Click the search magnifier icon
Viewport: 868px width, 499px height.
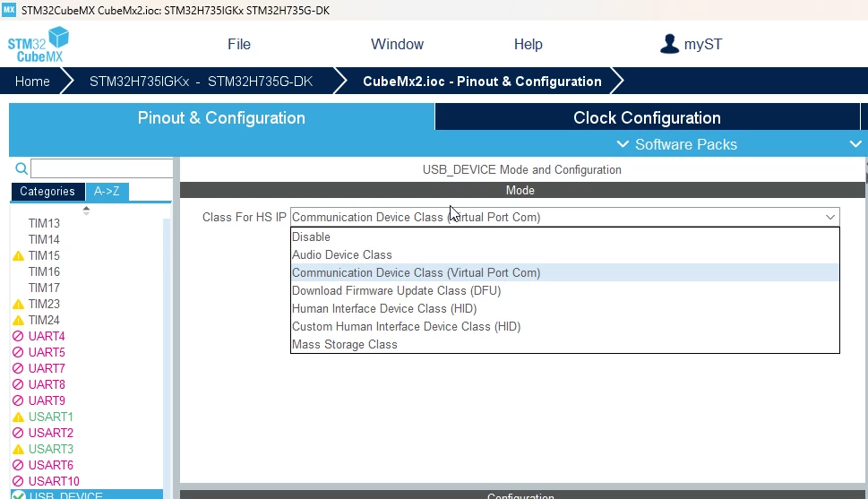tap(21, 168)
